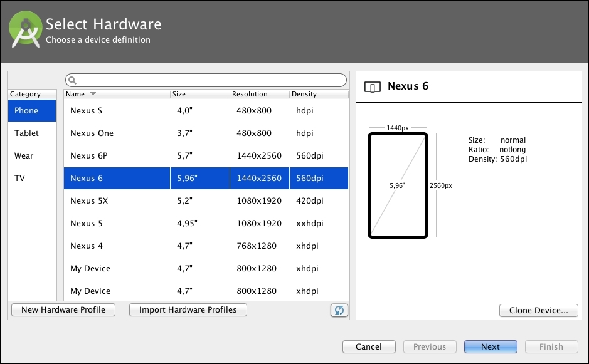Select the Nexus One device row
589x364 pixels.
tap(206, 133)
